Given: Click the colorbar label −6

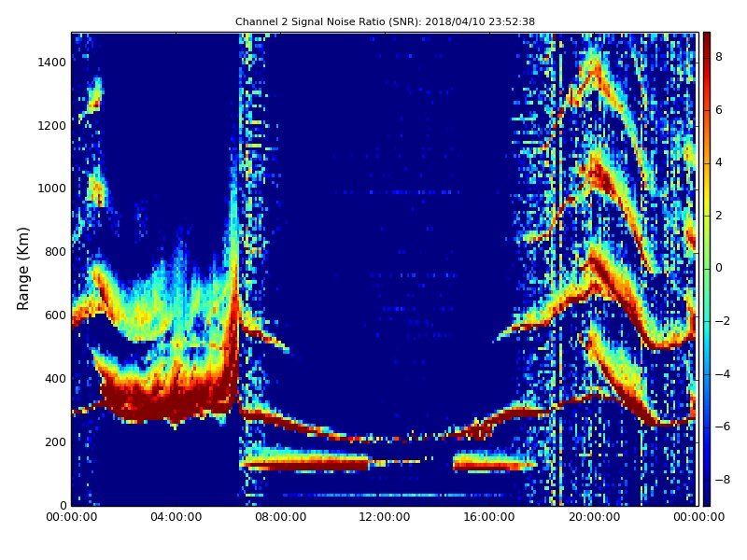Looking at the screenshot, I should coord(723,427).
